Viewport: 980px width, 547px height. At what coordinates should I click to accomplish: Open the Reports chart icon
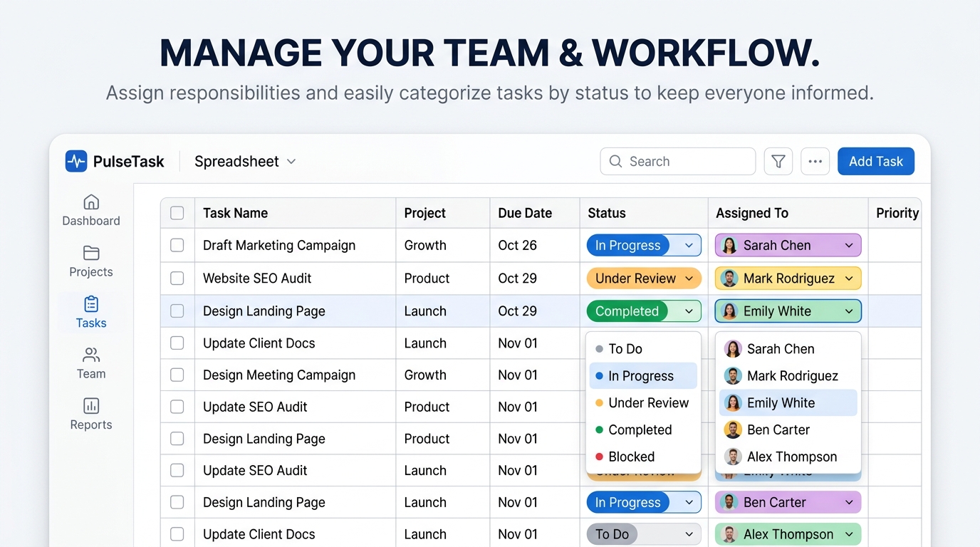(91, 406)
